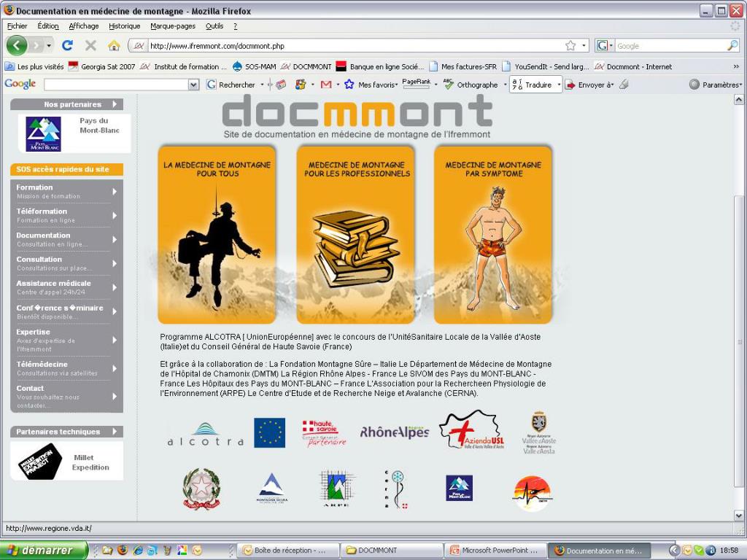Stop loading with the X icon
The height and width of the screenshot is (560, 747).
coord(90,45)
